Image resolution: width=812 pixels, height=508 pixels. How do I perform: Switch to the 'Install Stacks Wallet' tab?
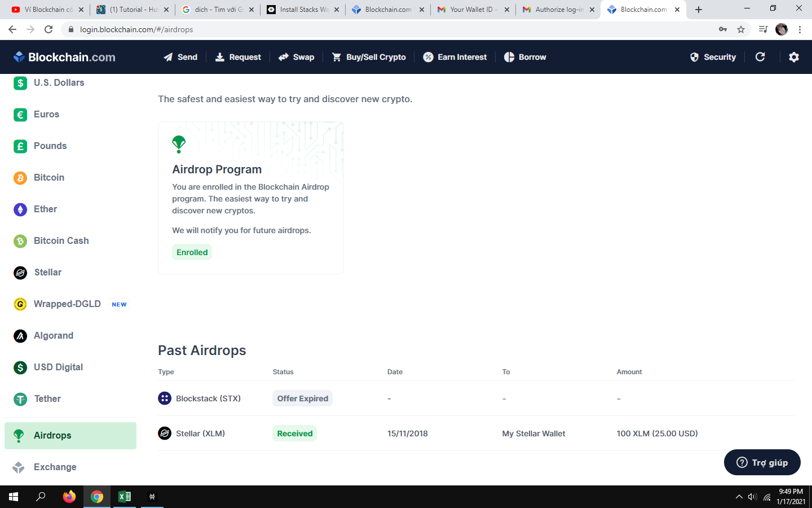(x=303, y=10)
